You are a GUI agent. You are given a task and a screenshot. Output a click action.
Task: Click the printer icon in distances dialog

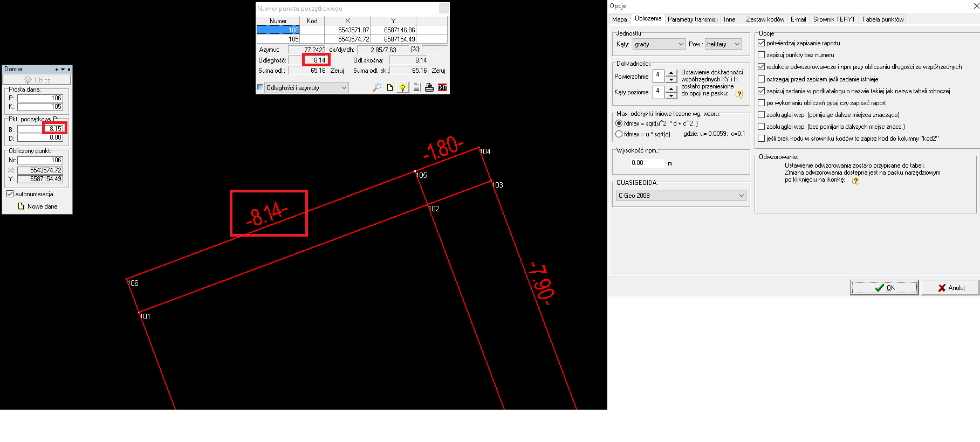(x=429, y=87)
